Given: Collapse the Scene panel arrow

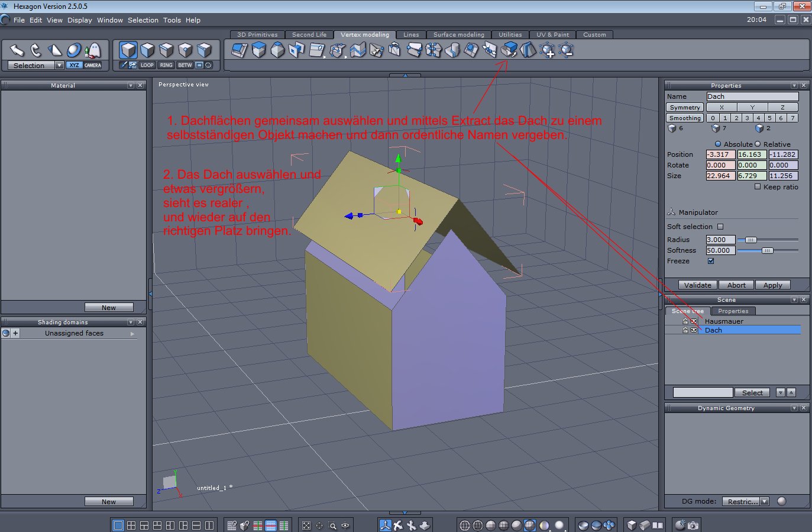Looking at the screenshot, I should point(794,299).
